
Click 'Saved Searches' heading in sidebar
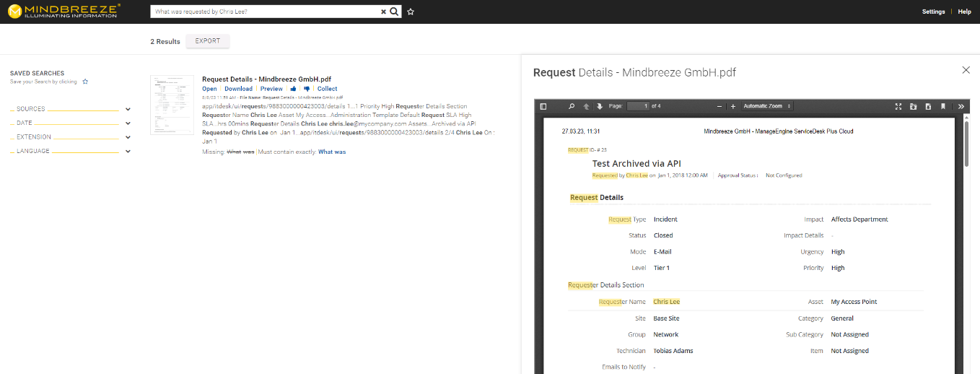37,74
